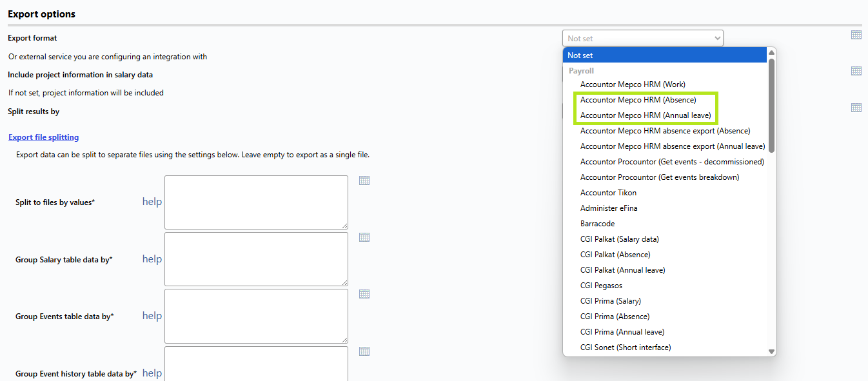Open the Export format dropdown
This screenshot has width=868, height=381.
point(643,38)
